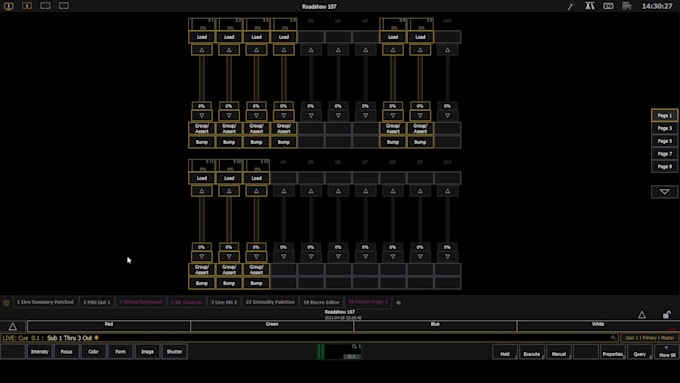Select the Color parameter category
680x383 pixels.
pyautogui.click(x=93, y=352)
